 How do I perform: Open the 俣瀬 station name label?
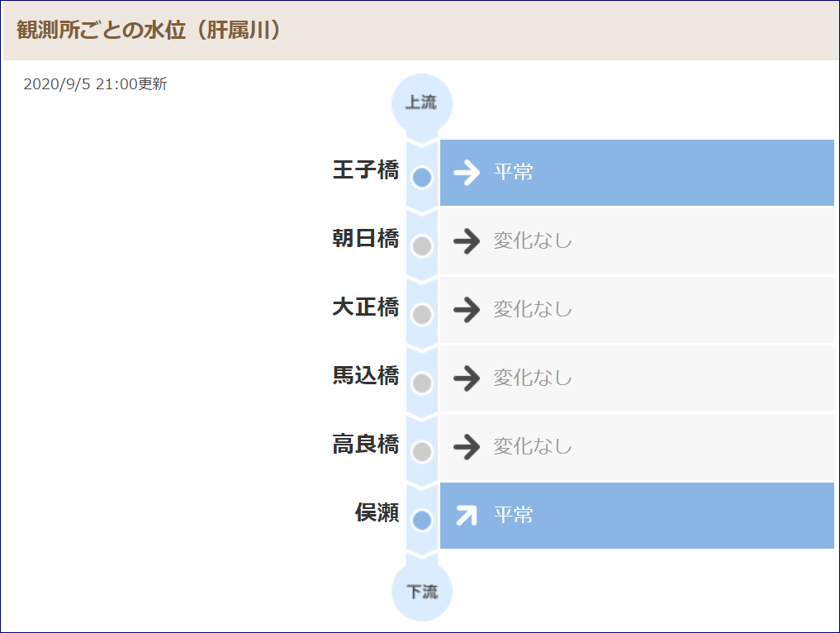point(377,513)
